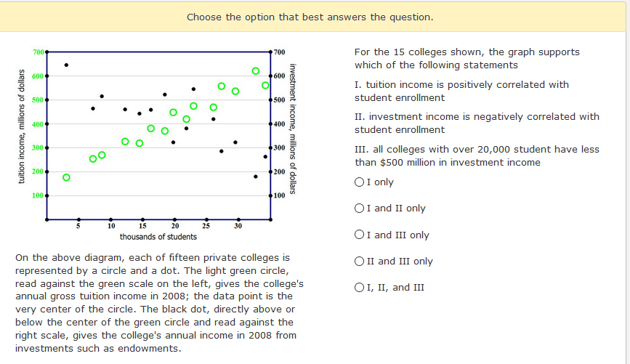This screenshot has height=364, width=630.
Task: Click the green 700 tick on the left axis
Action: [39, 52]
